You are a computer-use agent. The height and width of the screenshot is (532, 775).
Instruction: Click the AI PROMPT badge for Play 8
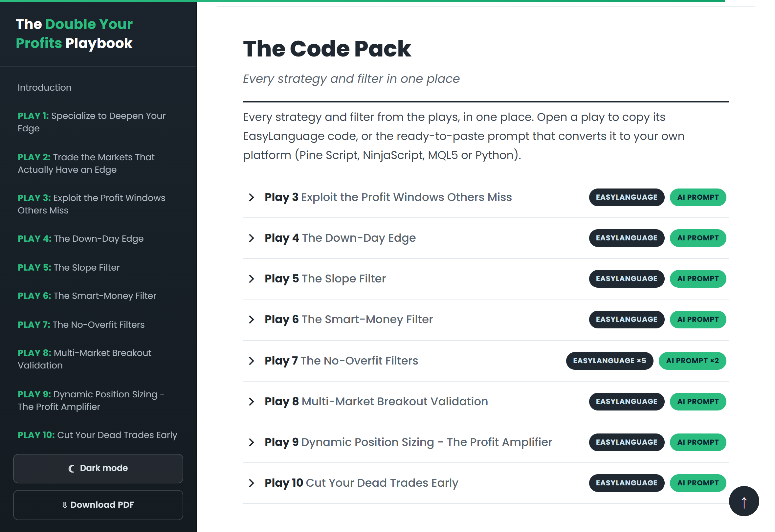[x=697, y=401]
